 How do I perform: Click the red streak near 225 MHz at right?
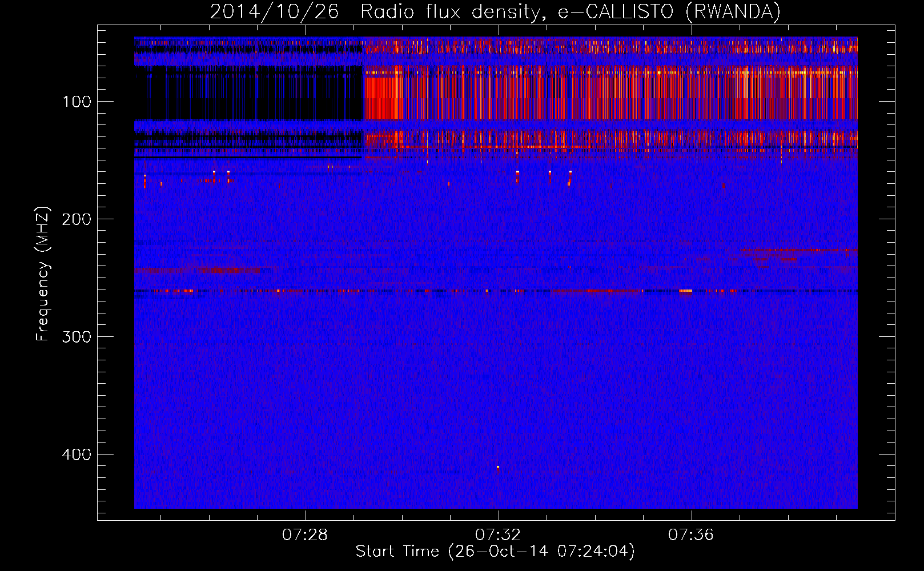coord(800,250)
